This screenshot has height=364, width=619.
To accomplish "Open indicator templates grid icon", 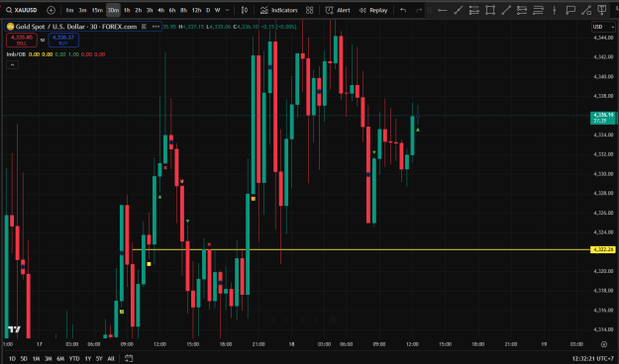I will 309,10.
